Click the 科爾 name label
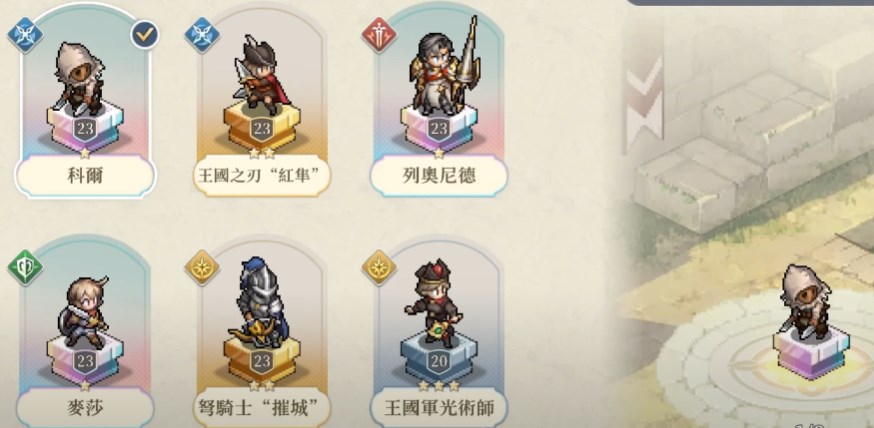 click(85, 176)
